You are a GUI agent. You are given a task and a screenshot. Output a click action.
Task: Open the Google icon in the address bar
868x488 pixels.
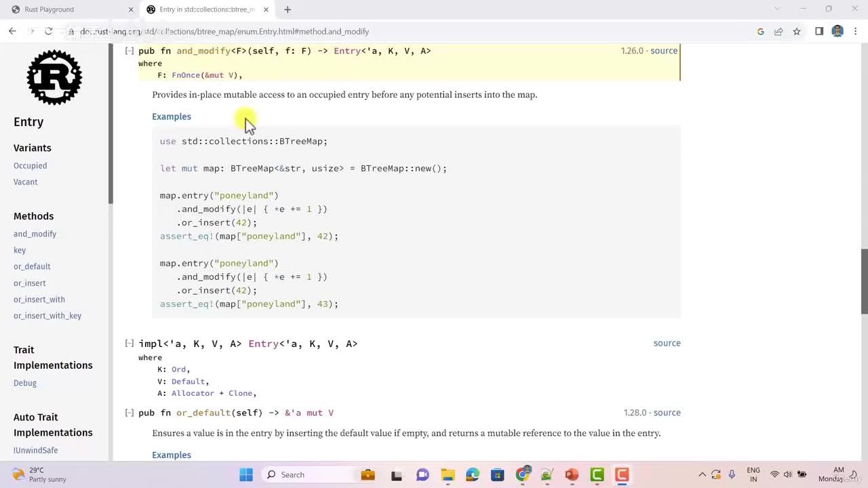[x=760, y=31]
